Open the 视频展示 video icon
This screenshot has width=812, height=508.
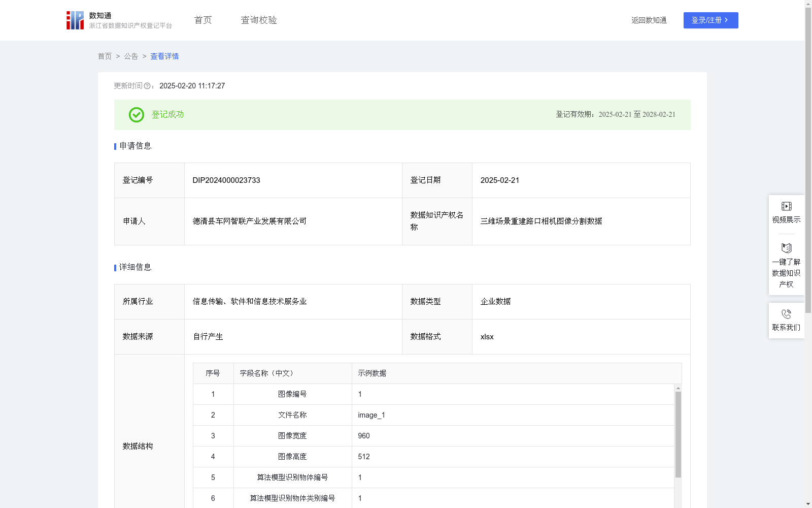(786, 206)
